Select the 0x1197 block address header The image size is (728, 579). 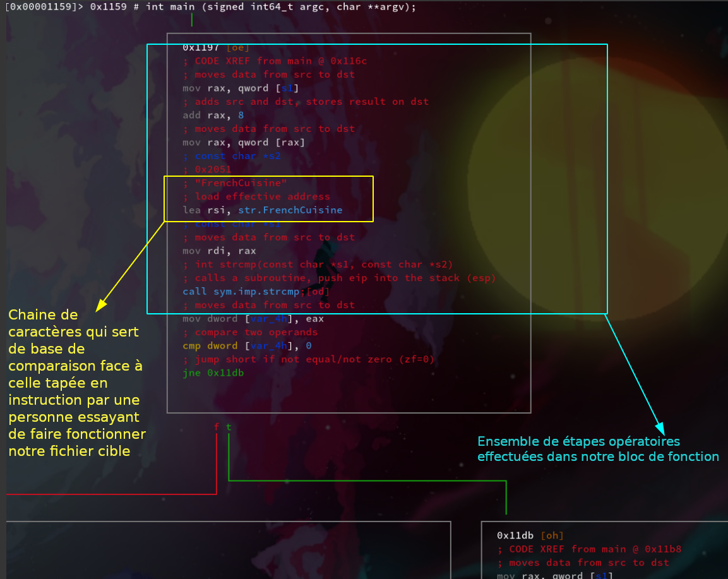[201, 47]
